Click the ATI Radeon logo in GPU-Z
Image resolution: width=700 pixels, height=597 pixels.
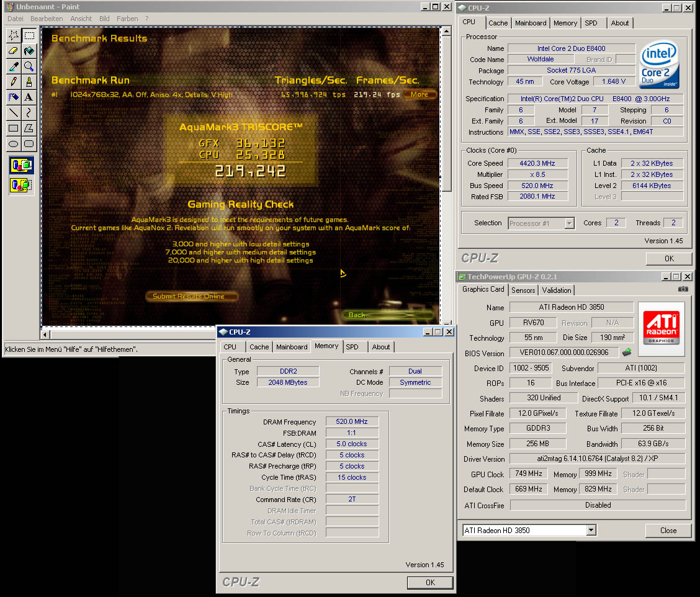(x=661, y=329)
